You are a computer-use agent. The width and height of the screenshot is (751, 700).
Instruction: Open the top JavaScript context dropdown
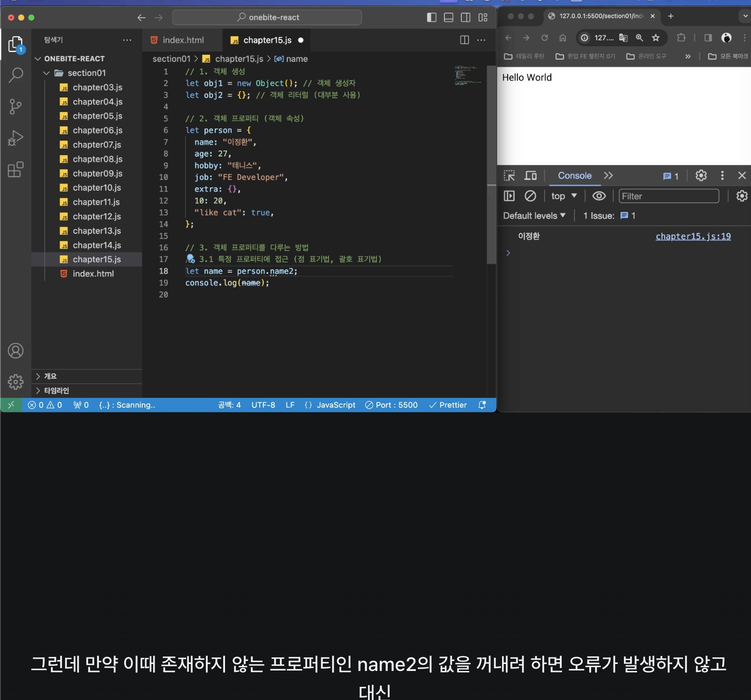coord(563,196)
